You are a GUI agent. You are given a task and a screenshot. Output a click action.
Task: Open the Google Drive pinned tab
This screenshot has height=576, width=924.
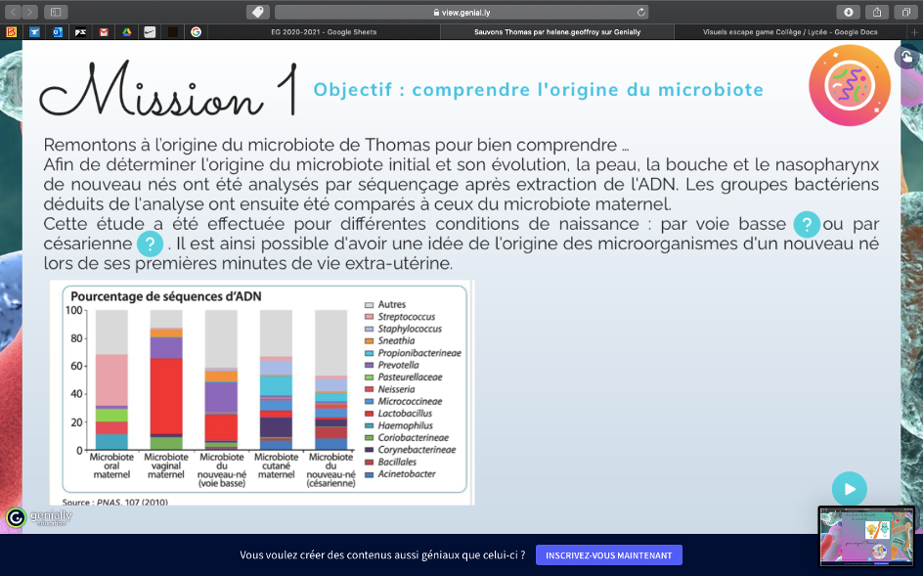pyautogui.click(x=127, y=32)
